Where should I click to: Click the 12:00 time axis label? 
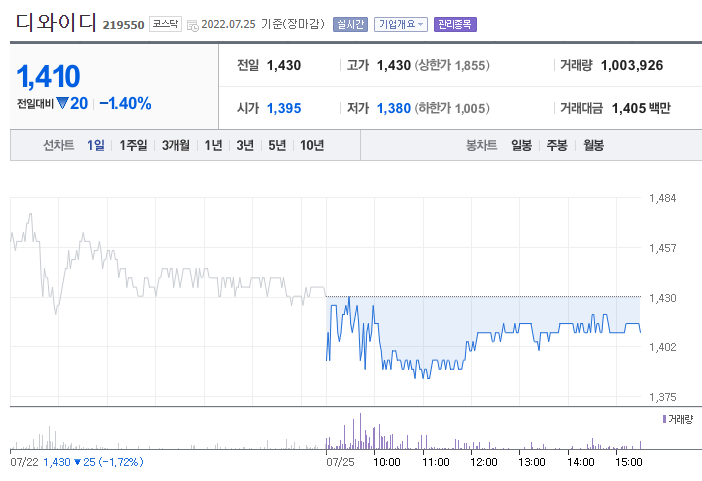click(484, 462)
